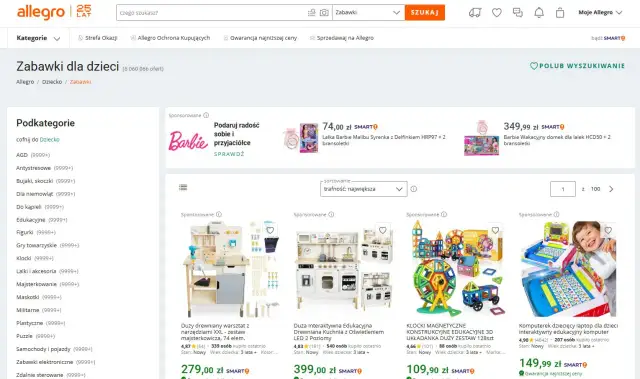Open the Zabawki category dropdown in search bar
The width and height of the screenshot is (640, 379).
(368, 13)
